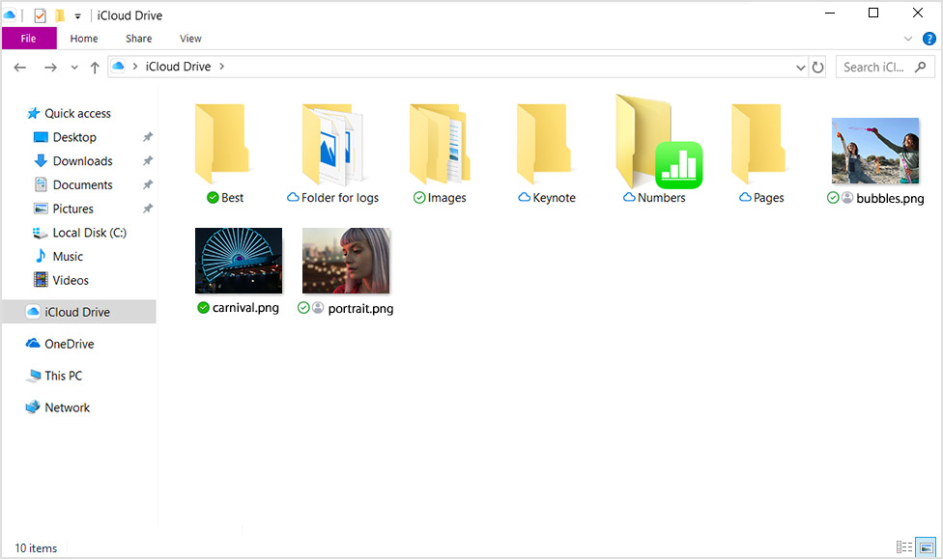Open the Share ribbon tab

coord(138,38)
